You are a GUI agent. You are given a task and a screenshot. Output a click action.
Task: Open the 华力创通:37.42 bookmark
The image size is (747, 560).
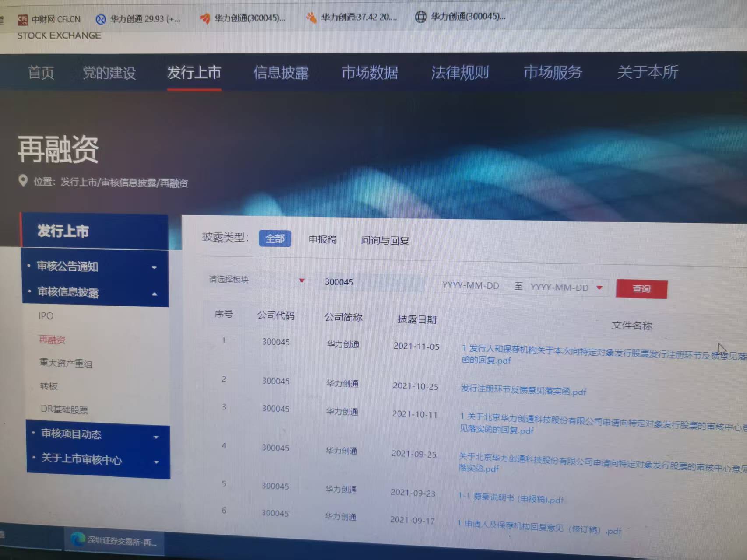352,17
